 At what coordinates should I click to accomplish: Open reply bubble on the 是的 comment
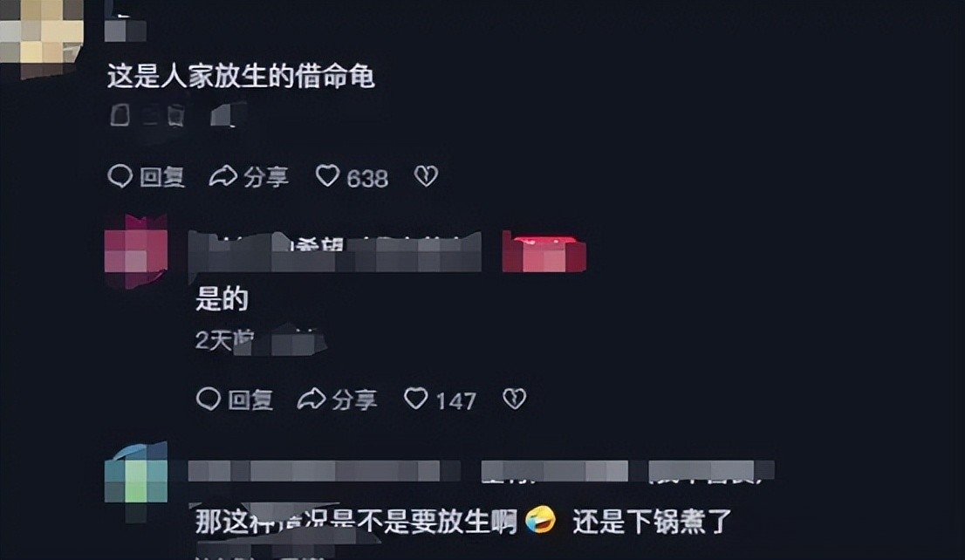point(208,400)
